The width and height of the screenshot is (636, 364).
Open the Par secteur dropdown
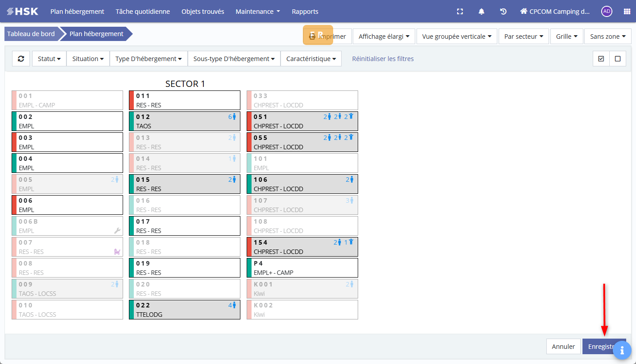pyautogui.click(x=523, y=37)
